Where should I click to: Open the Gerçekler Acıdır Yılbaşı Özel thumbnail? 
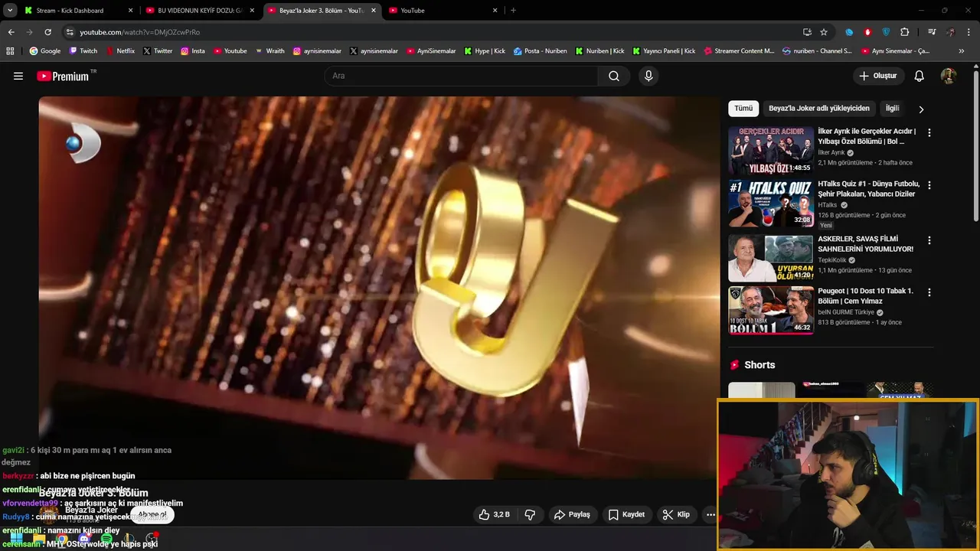coord(770,150)
